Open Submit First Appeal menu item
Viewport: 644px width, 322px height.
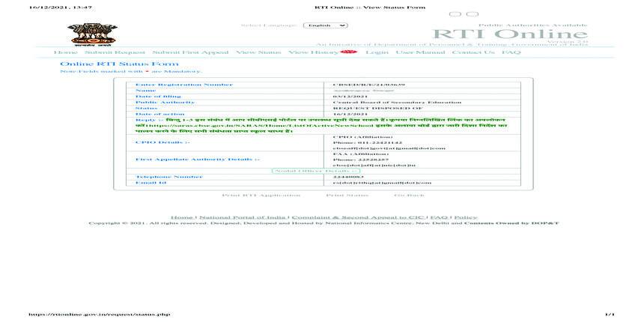(190, 52)
